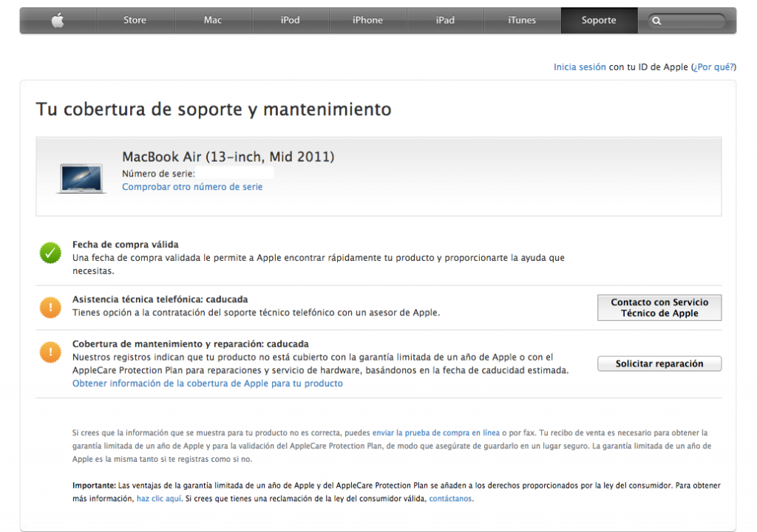The image size is (757, 532).
Task: Open the ¿Por qué? link
Action: point(714,67)
